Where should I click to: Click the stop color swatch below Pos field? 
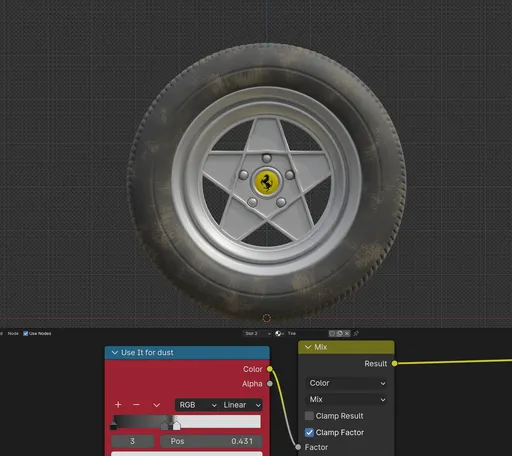pyautogui.click(x=187, y=454)
